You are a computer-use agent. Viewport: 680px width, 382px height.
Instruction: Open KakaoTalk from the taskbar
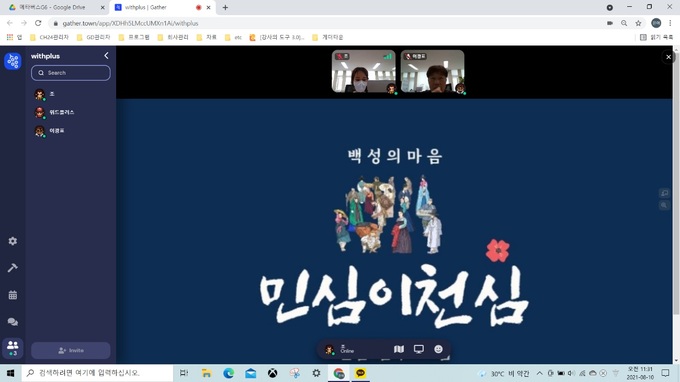coord(360,373)
